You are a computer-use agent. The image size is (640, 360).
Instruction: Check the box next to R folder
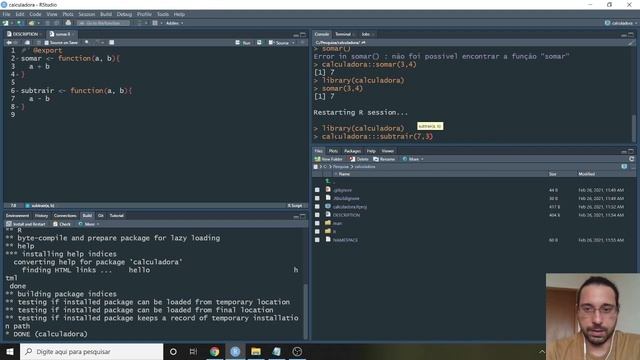click(x=317, y=232)
